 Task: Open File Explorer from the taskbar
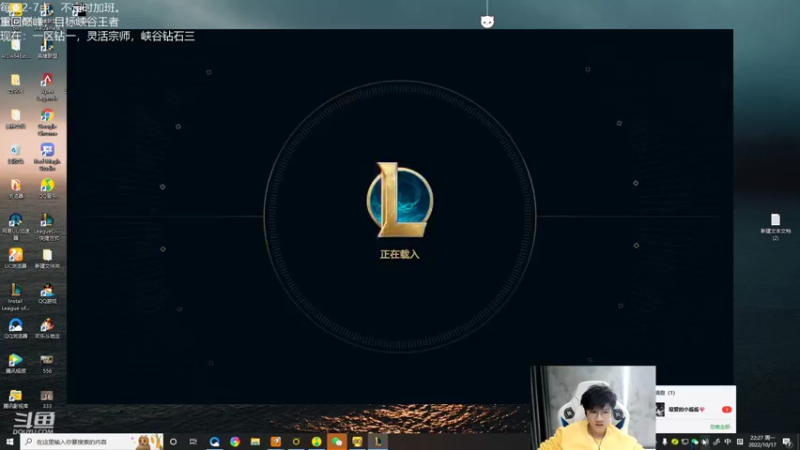tap(255, 441)
